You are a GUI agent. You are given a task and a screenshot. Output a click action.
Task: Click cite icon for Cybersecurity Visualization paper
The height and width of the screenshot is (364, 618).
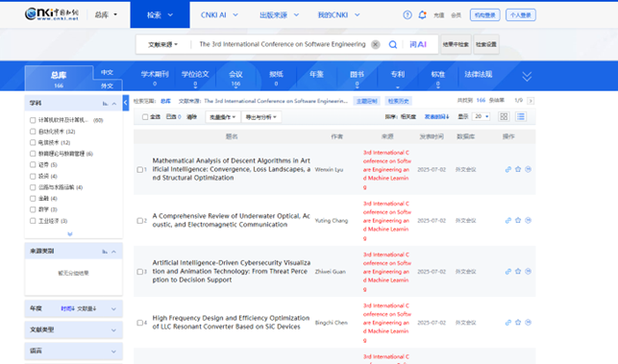(529, 271)
